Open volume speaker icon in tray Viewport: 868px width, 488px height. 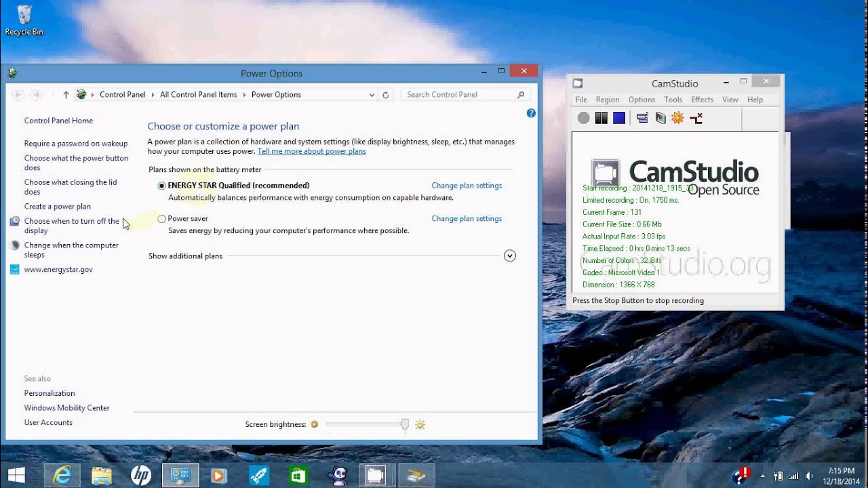pos(808,476)
